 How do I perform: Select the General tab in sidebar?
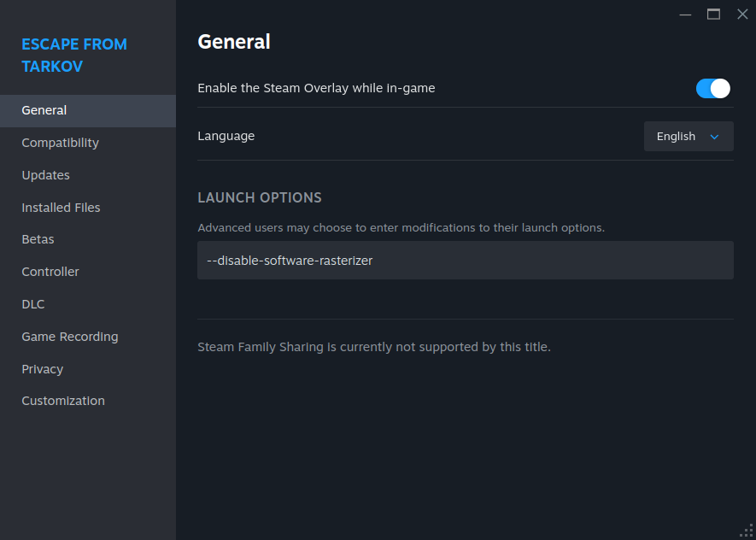44,110
